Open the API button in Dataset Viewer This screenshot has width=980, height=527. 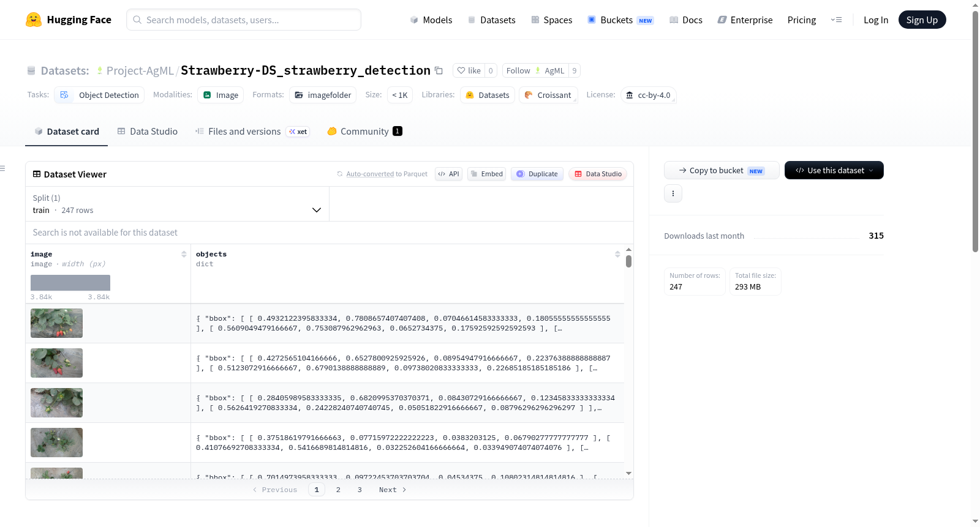(448, 174)
